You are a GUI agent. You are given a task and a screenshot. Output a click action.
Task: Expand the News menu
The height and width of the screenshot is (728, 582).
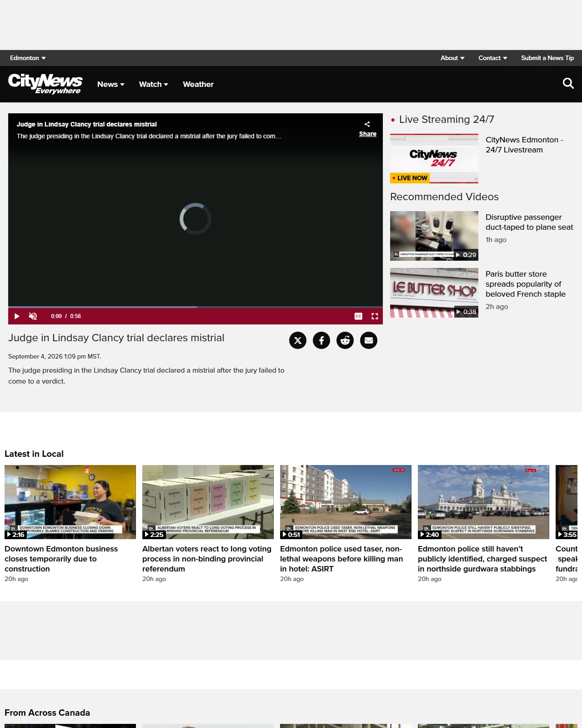pyautogui.click(x=111, y=84)
